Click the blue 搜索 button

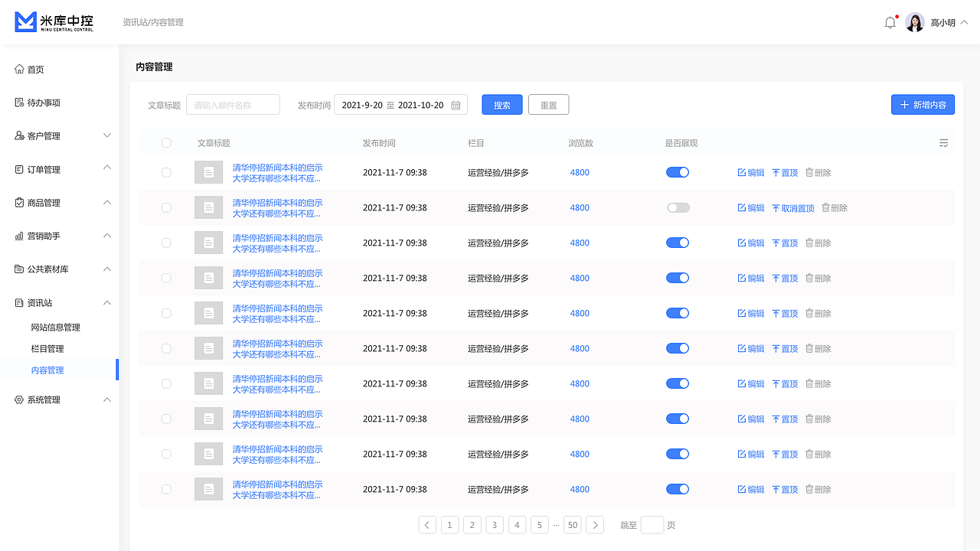tap(502, 105)
